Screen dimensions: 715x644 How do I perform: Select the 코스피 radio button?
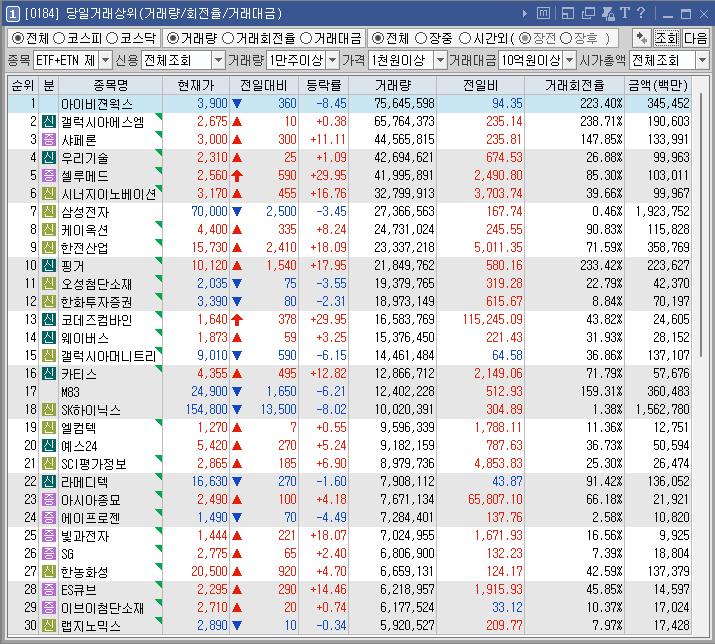click(x=59, y=38)
